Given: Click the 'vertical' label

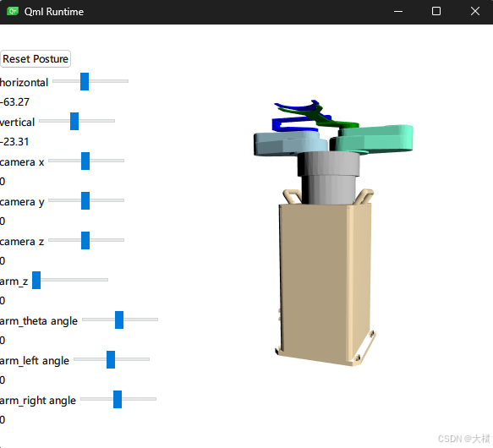Looking at the screenshot, I should [x=17, y=123].
